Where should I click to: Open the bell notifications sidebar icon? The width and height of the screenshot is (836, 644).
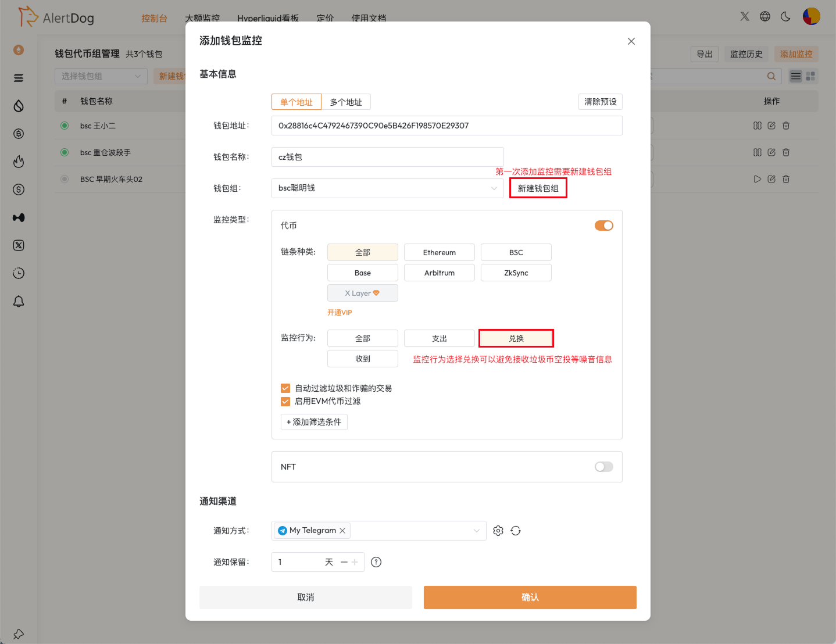(x=19, y=301)
